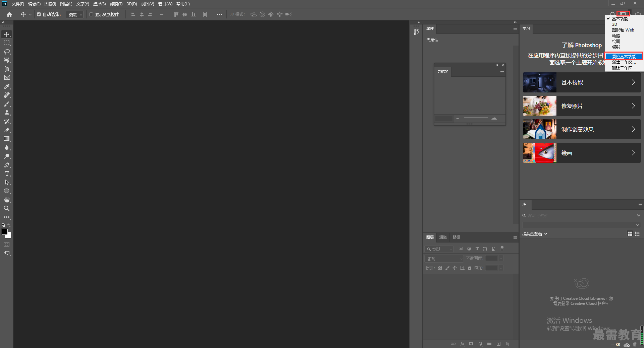Select the Eyedropper tool
Image resolution: width=644 pixels, height=348 pixels.
pyautogui.click(x=7, y=86)
